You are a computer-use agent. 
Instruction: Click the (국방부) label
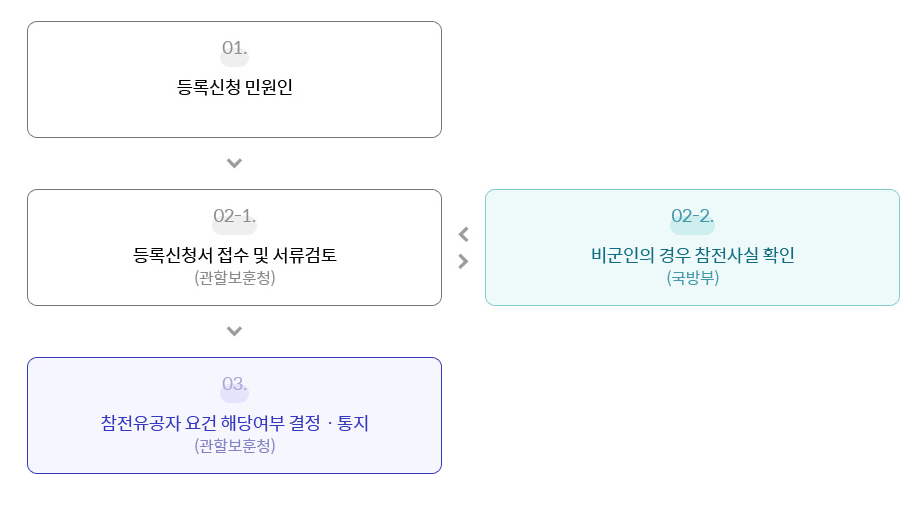pos(692,277)
